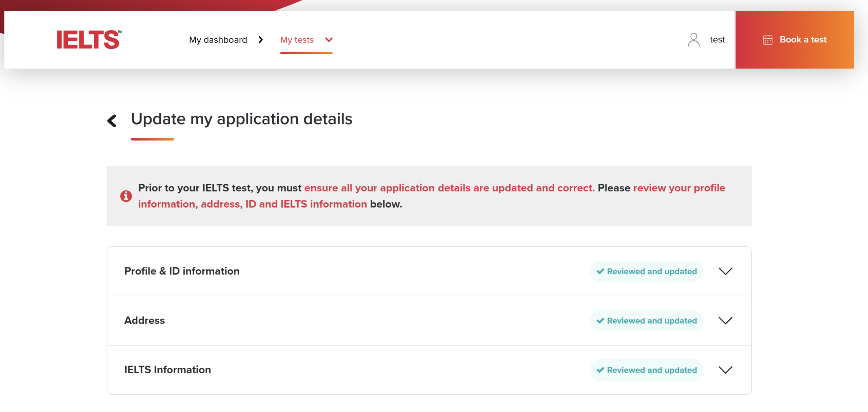Viewport: 868px width, 412px height.
Task: Click the checkmark in Address reviewed badge
Action: (600, 320)
